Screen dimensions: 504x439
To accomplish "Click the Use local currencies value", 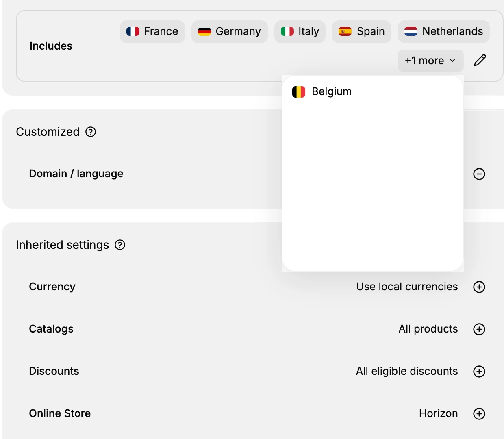I will (x=407, y=287).
